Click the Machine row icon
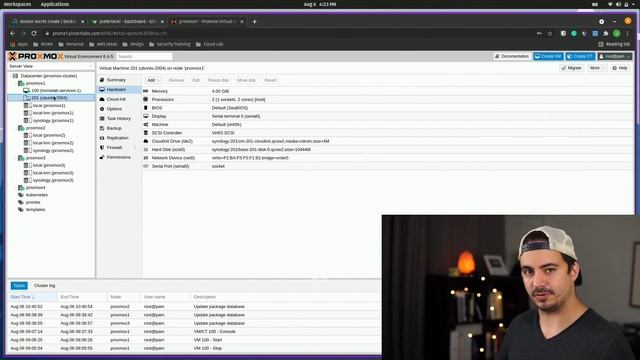This screenshot has height=360, width=640. click(x=146, y=124)
